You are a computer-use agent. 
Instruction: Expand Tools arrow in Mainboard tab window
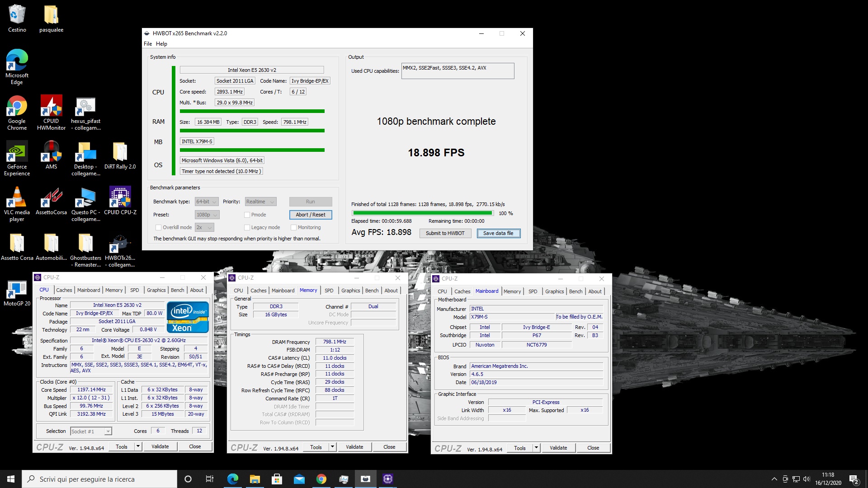pyautogui.click(x=536, y=448)
